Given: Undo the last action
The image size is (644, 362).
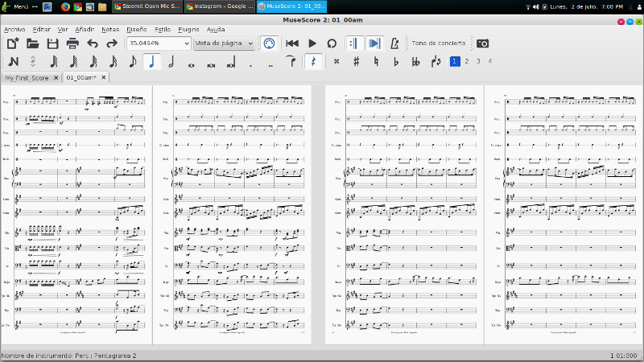Looking at the screenshot, I should click(x=93, y=43).
